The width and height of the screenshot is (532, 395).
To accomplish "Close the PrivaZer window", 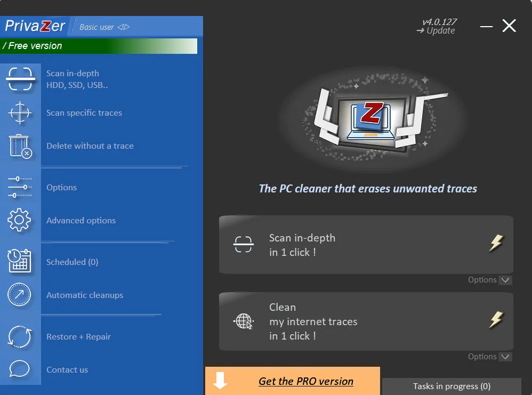I will pyautogui.click(x=509, y=26).
